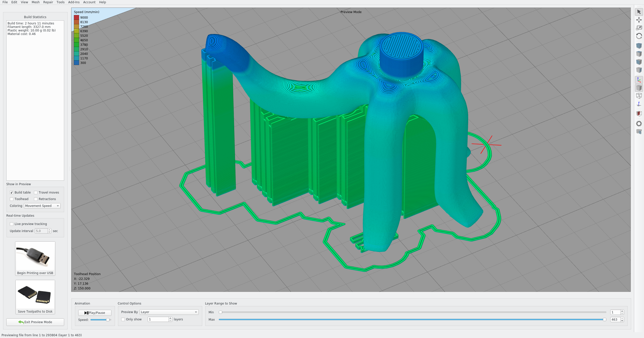Screen dimensions: 644x338
Task: Increase the Update interval value
Action: [x=49, y=230]
